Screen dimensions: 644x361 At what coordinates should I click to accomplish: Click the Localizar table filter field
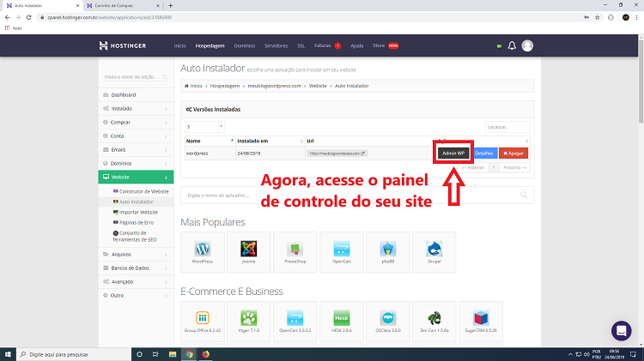coord(507,127)
